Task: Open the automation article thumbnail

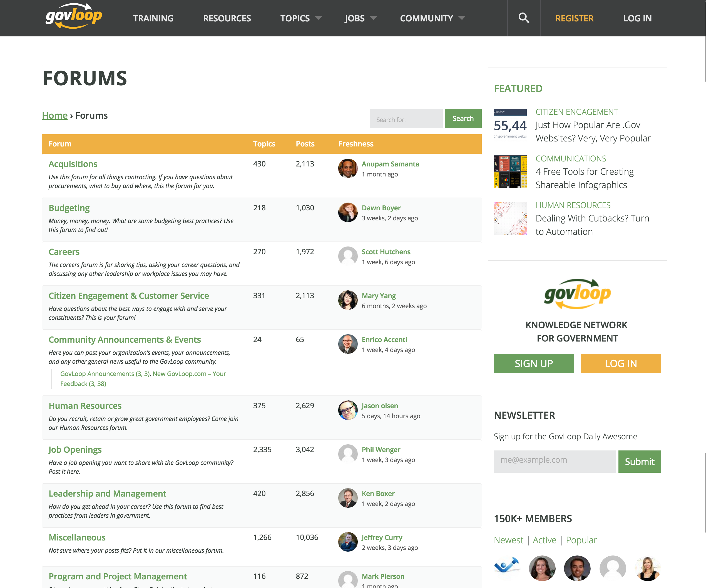Action: pos(510,218)
